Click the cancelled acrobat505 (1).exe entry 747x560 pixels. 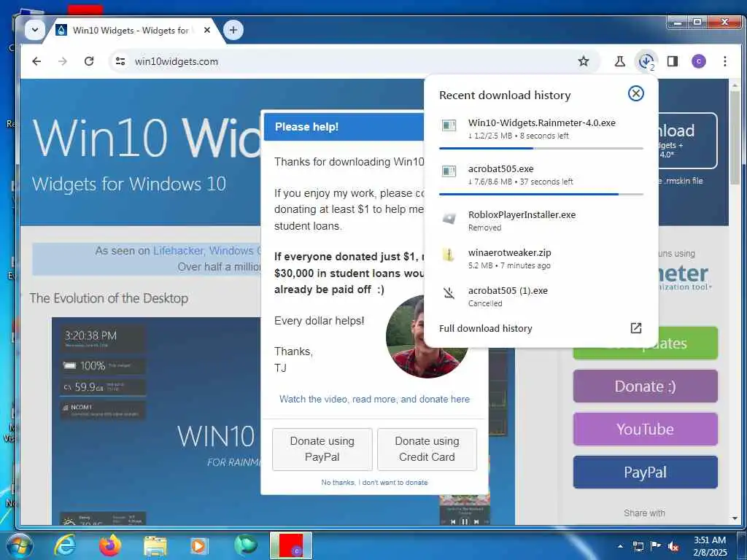click(541, 296)
